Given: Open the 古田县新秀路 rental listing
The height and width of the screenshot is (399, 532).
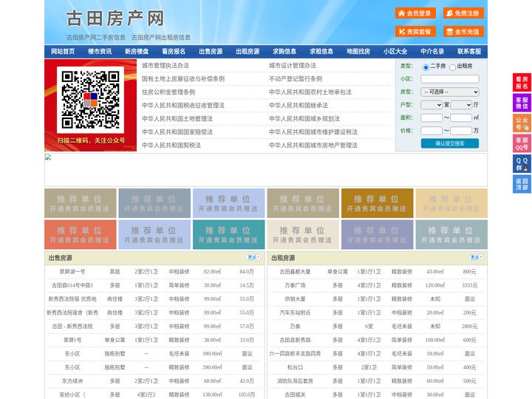Looking at the screenshot, I should point(295,340).
